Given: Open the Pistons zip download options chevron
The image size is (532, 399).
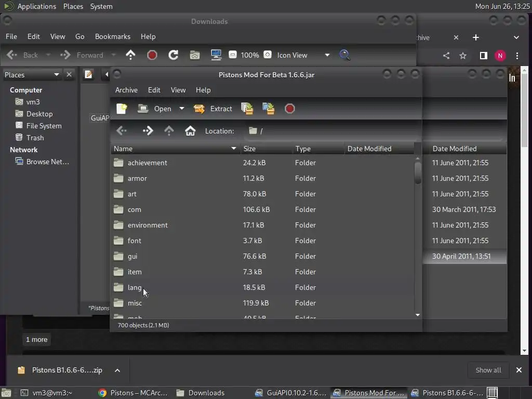Looking at the screenshot, I should (x=117, y=370).
